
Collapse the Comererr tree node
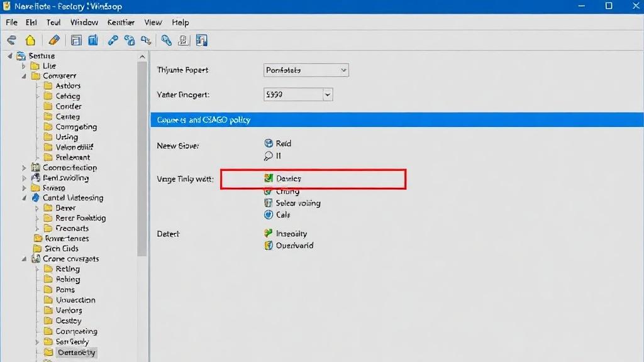click(24, 76)
